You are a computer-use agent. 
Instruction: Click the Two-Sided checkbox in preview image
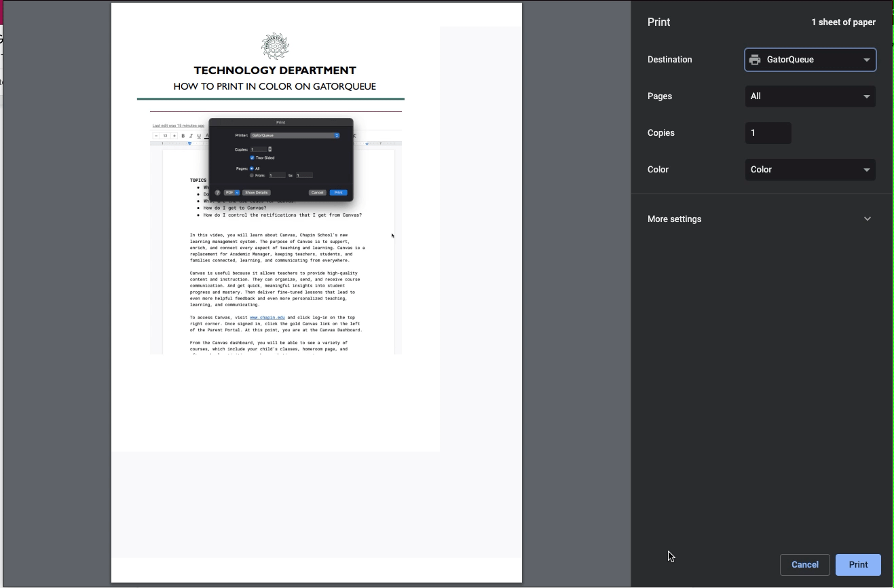[252, 158]
